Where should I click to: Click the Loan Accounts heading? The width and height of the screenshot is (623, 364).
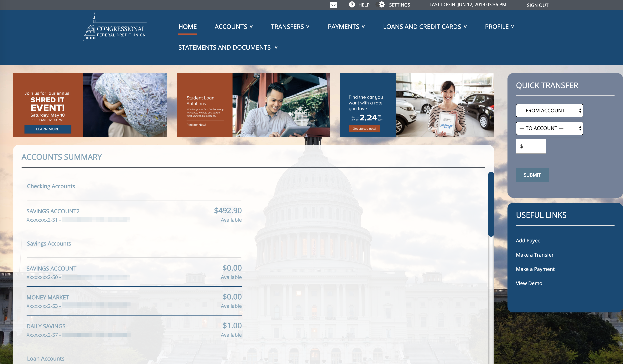46,359
